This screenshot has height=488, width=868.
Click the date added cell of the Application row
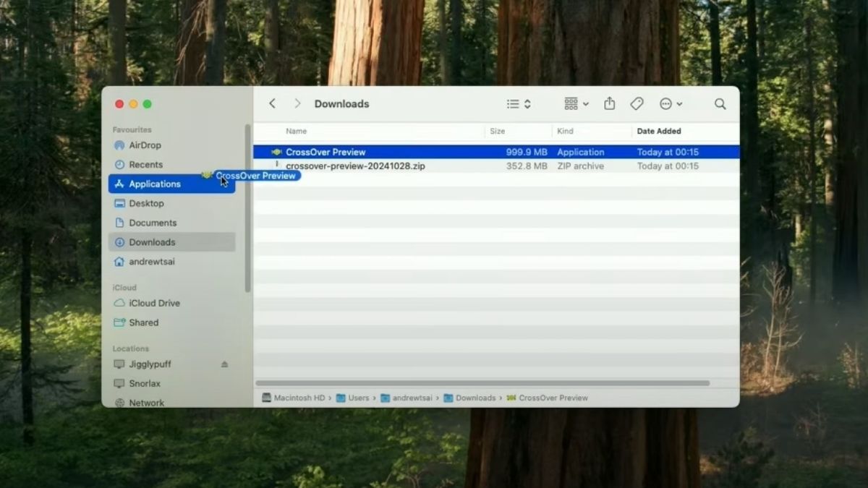point(668,153)
